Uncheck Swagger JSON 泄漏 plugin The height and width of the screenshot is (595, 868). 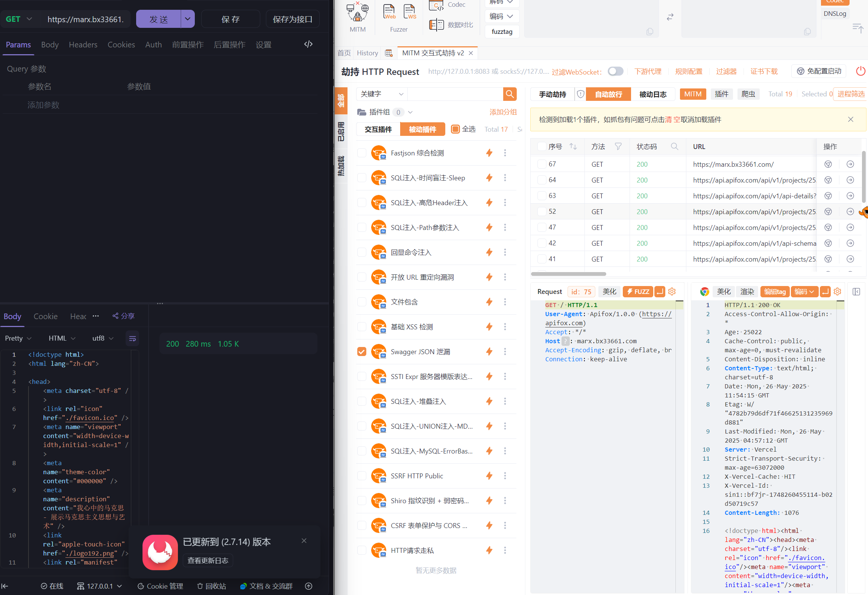point(361,352)
